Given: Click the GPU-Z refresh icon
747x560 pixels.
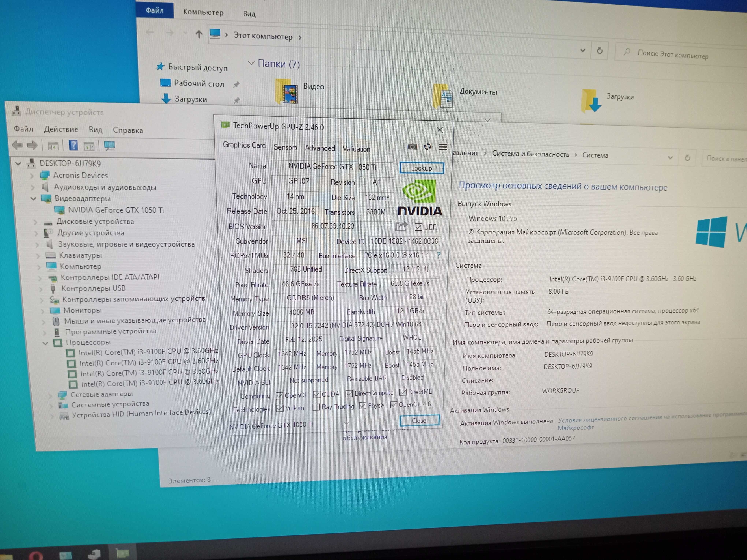Looking at the screenshot, I should point(427,147).
